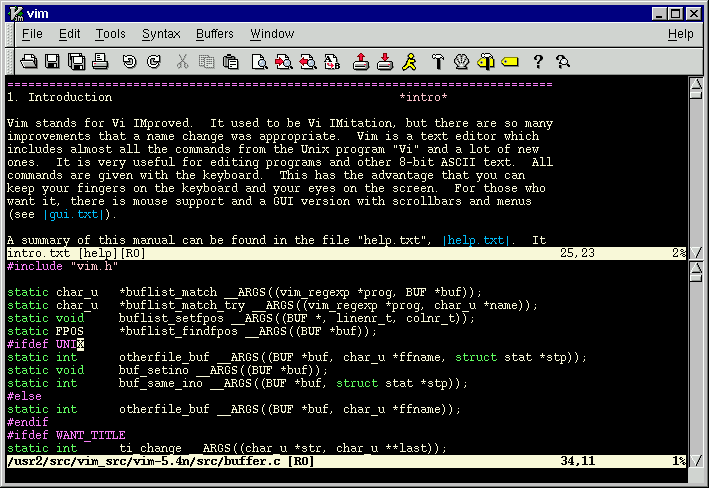Screen dimensions: 709x488
Task: Click the '#ifdef UNIX' line
Action: point(45,344)
